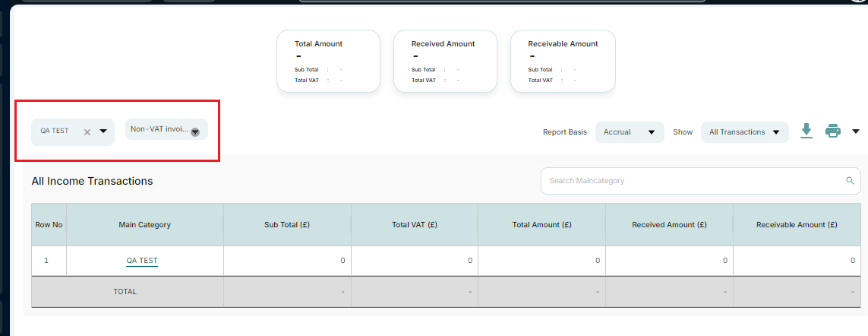Open the Non-VAT invoice type dropdown
The height and width of the screenshot is (336, 868).
(166, 129)
